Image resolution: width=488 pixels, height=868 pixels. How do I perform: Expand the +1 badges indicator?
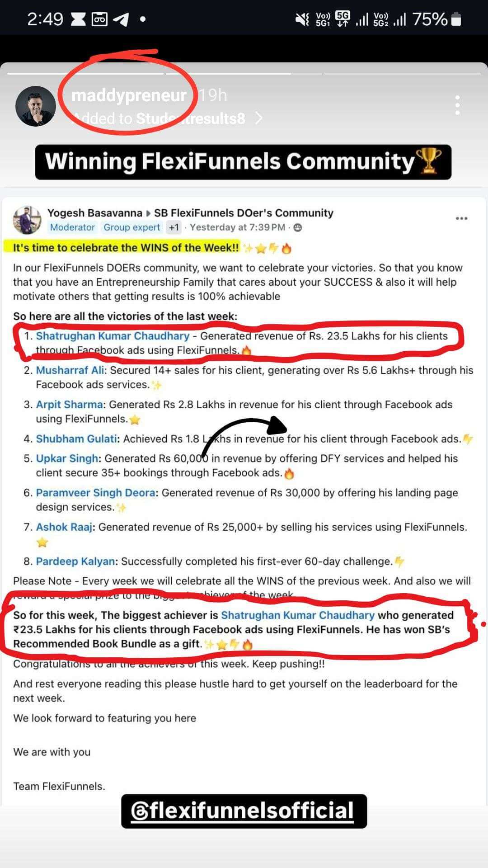pos(174,227)
